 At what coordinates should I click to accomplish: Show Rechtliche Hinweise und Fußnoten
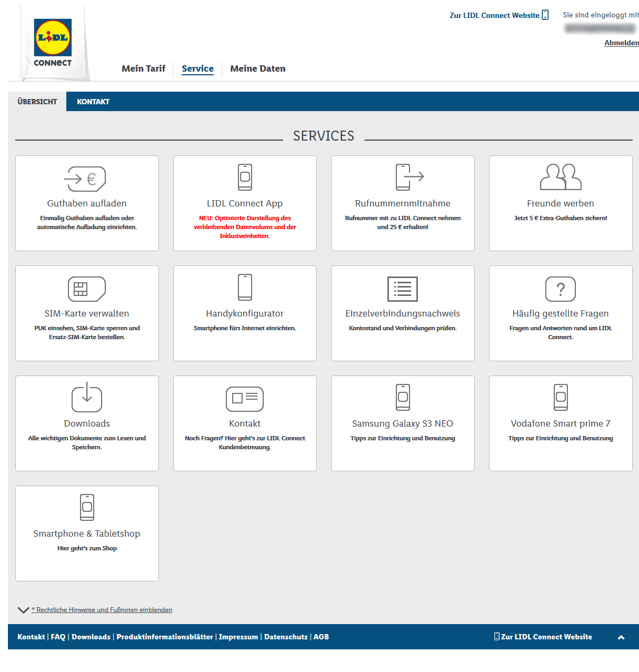pos(102,610)
